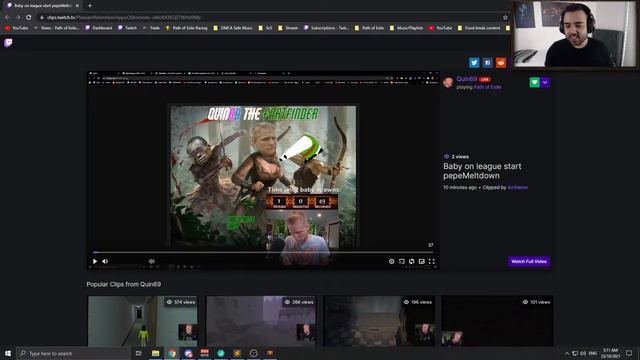
Task: Make the clip player fullscreen
Action: 431,261
